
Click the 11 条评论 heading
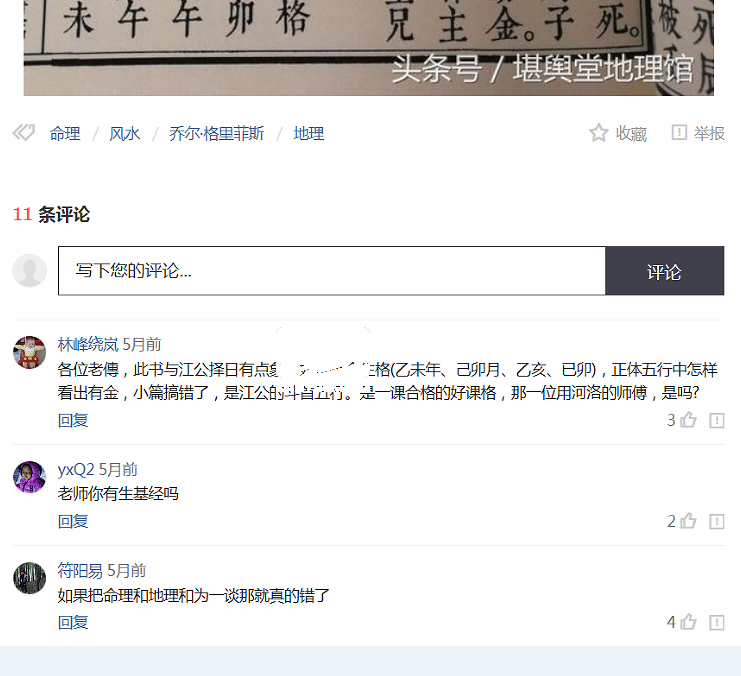coord(51,214)
